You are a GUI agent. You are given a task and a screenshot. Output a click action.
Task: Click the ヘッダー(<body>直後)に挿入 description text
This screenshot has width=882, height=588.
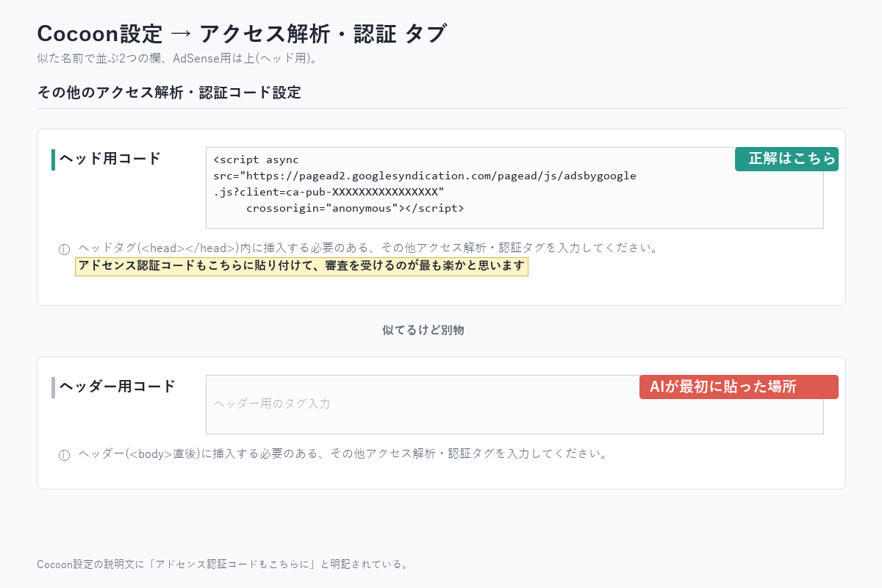click(x=343, y=453)
